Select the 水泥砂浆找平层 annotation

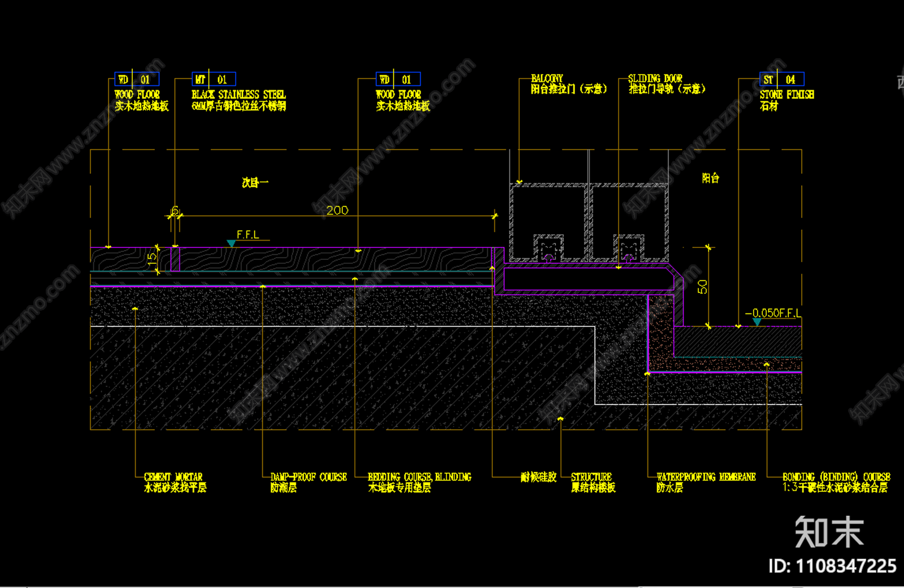(175, 487)
